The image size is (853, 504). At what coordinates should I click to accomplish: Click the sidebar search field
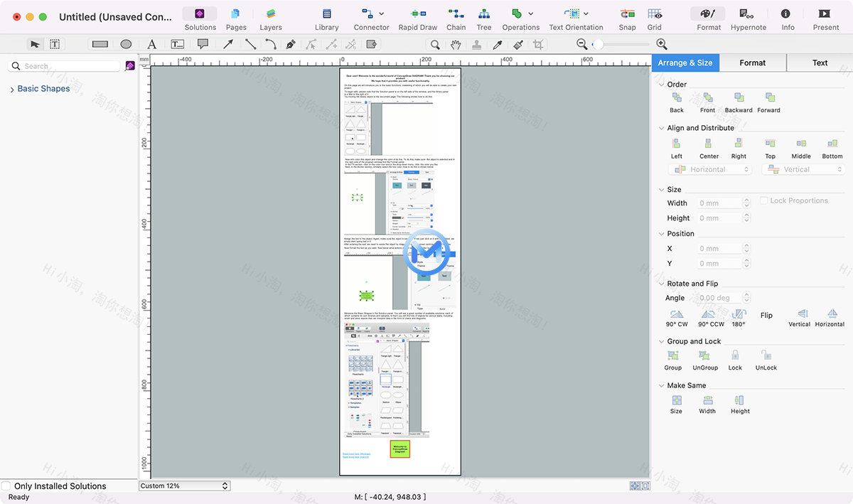point(64,65)
